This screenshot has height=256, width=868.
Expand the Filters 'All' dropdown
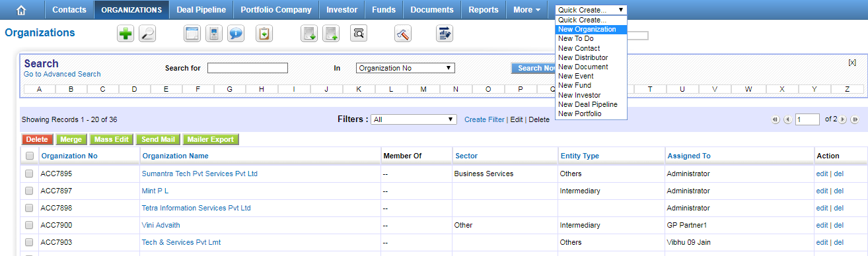coord(414,119)
